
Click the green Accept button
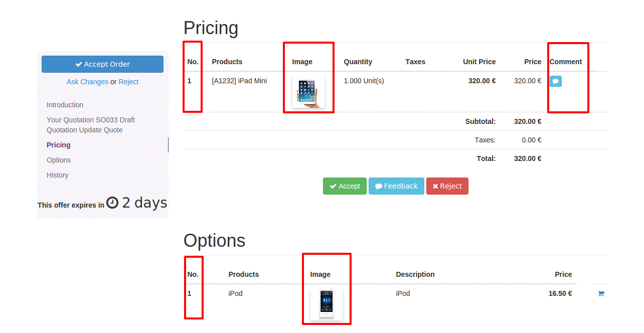click(x=345, y=186)
